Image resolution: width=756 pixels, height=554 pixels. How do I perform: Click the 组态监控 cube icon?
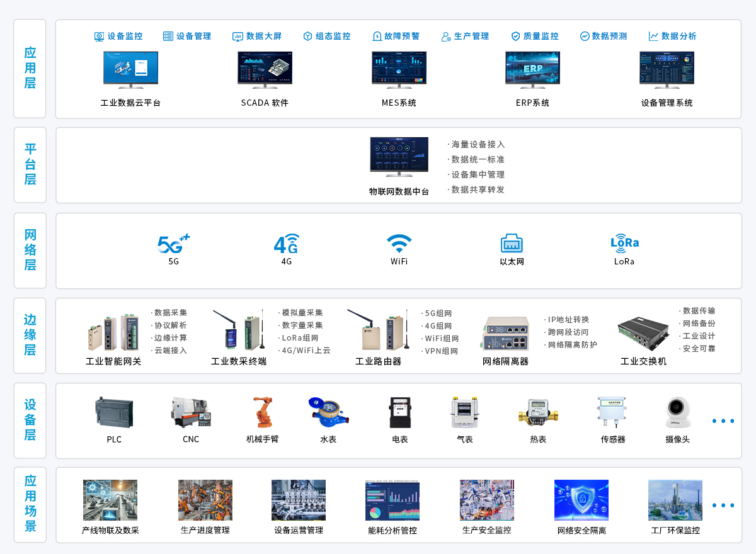pos(307,37)
